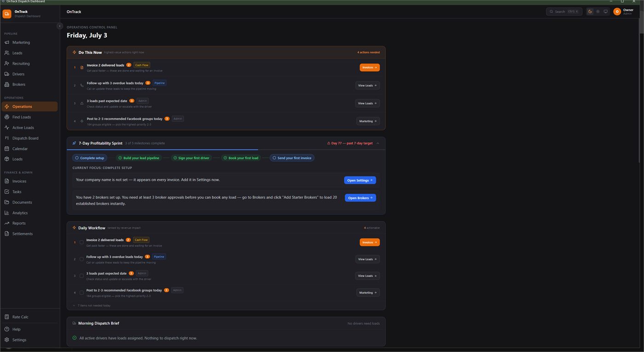Switch to dark theme with the moon toggle
Screen dimensions: 644x352
click(590, 11)
